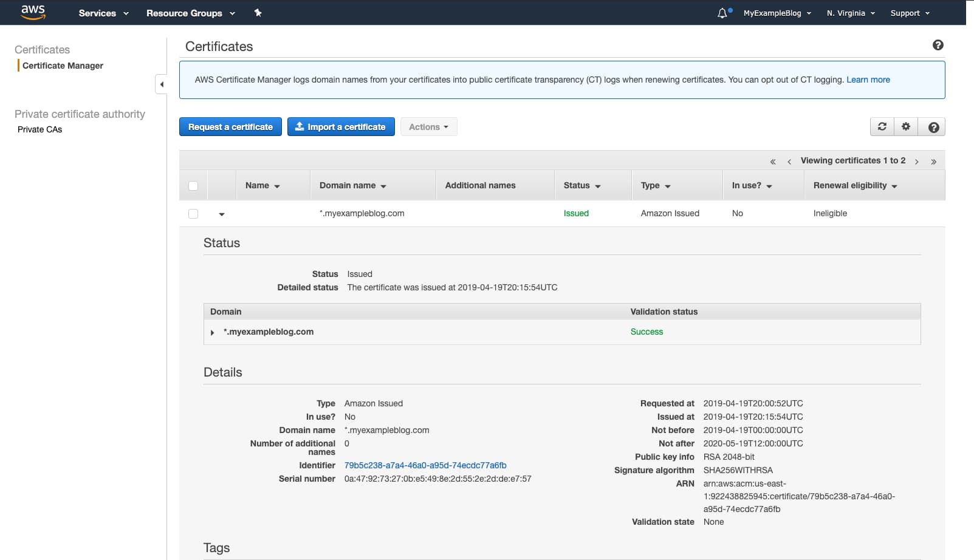
Task: Click the Private certificate authority sidebar heading
Action: tap(80, 114)
